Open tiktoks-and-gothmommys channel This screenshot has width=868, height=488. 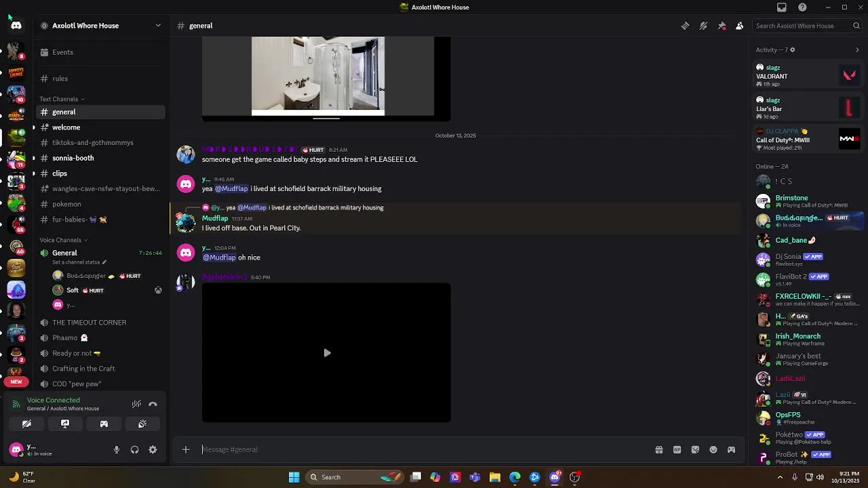click(x=101, y=142)
